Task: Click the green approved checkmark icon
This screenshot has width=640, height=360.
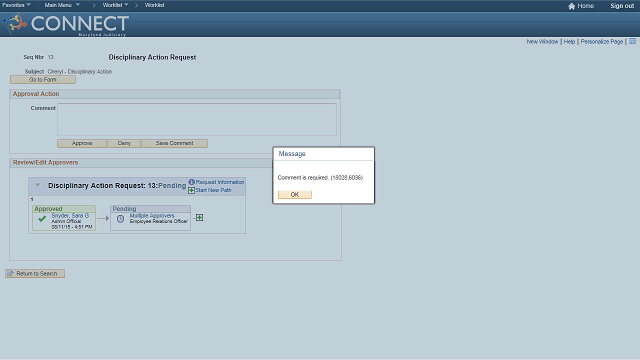Action: [x=42, y=219]
